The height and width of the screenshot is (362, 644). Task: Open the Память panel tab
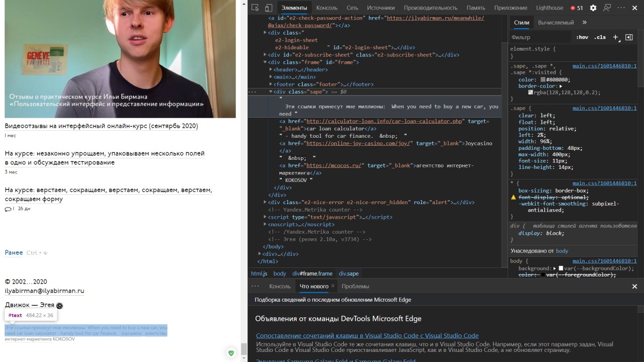click(x=475, y=8)
